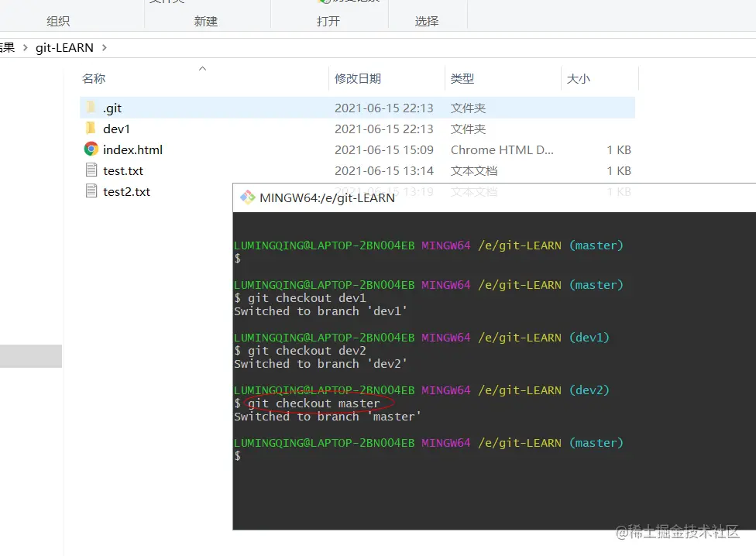This screenshot has width=756, height=556.
Task: Select the index.html file name
Action: 132,149
